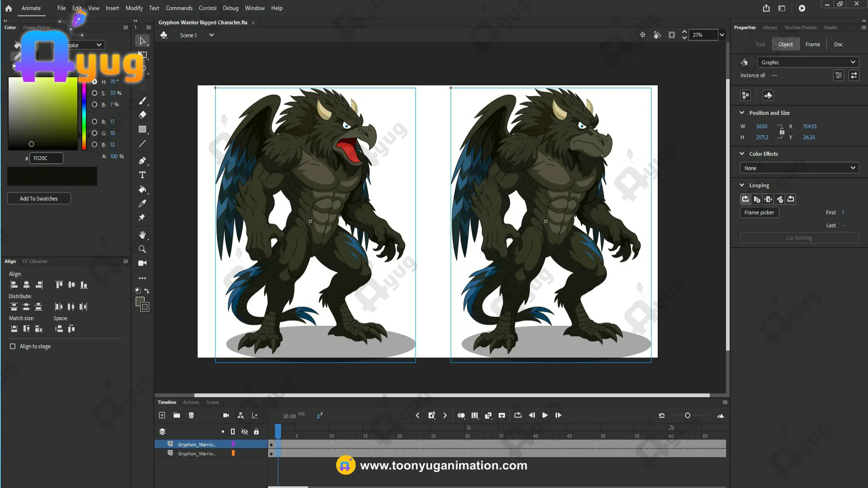Open the Modify menu

134,8
